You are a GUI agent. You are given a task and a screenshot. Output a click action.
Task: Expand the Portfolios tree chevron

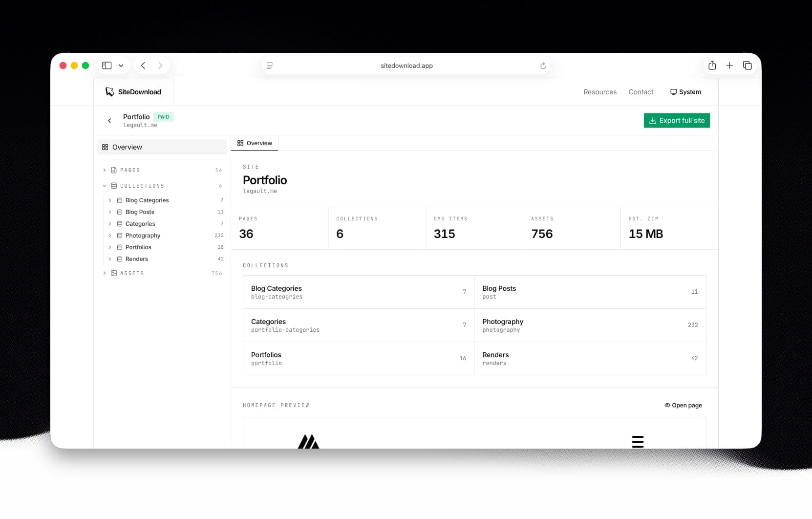[110, 247]
